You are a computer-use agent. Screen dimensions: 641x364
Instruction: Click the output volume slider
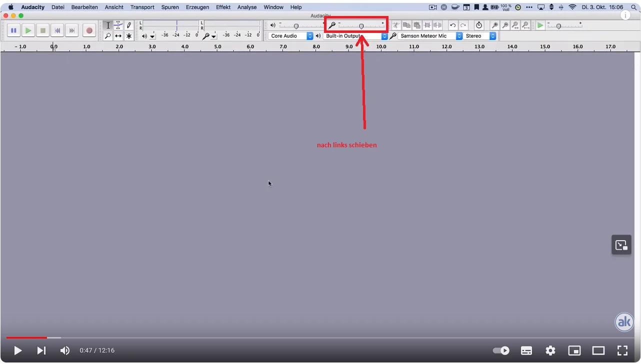click(x=301, y=25)
